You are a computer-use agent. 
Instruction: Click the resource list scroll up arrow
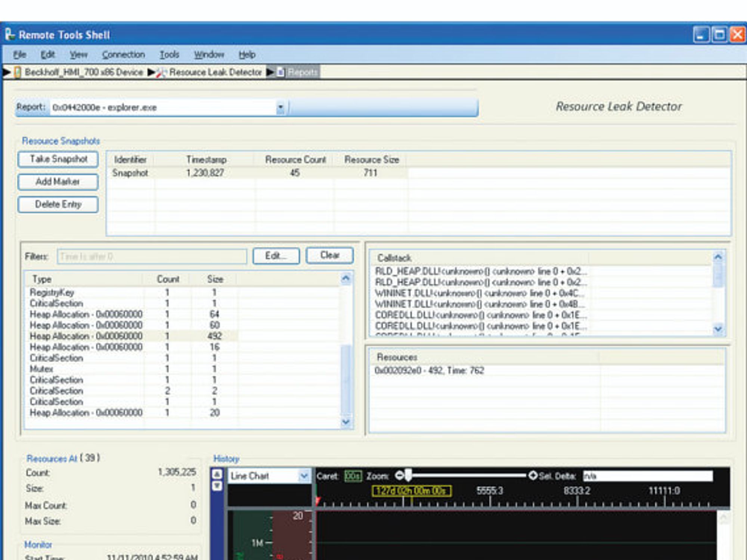(x=346, y=279)
